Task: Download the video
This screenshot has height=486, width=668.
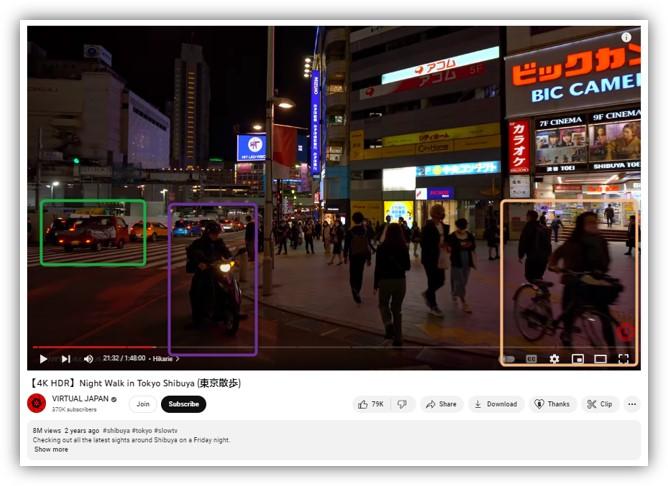Action: [x=496, y=404]
